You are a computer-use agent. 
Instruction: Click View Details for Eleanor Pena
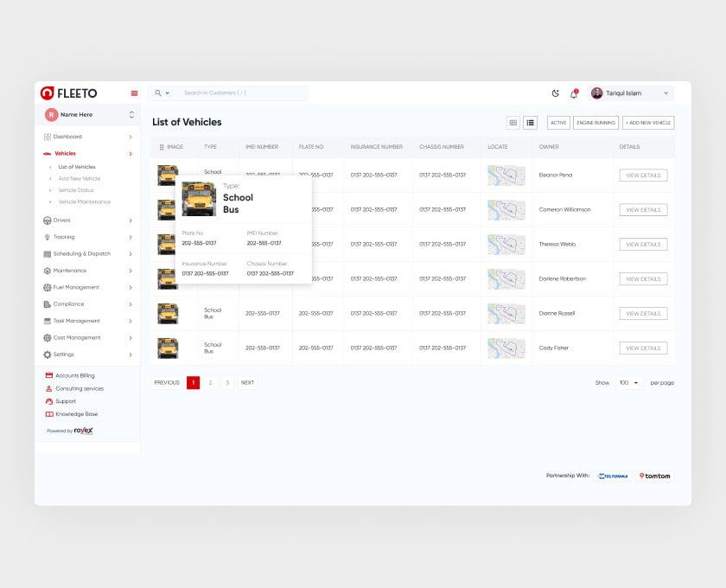643,176
